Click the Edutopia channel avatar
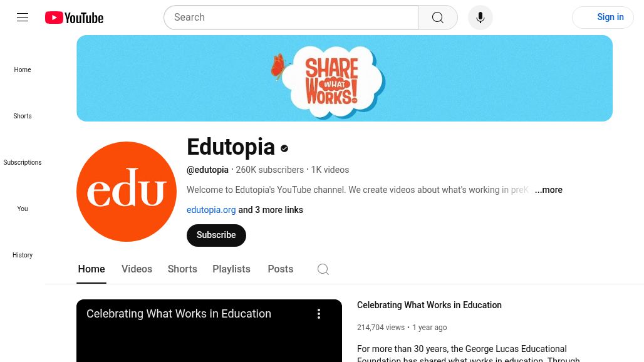Viewport: 644px width, 362px height. 127,192
